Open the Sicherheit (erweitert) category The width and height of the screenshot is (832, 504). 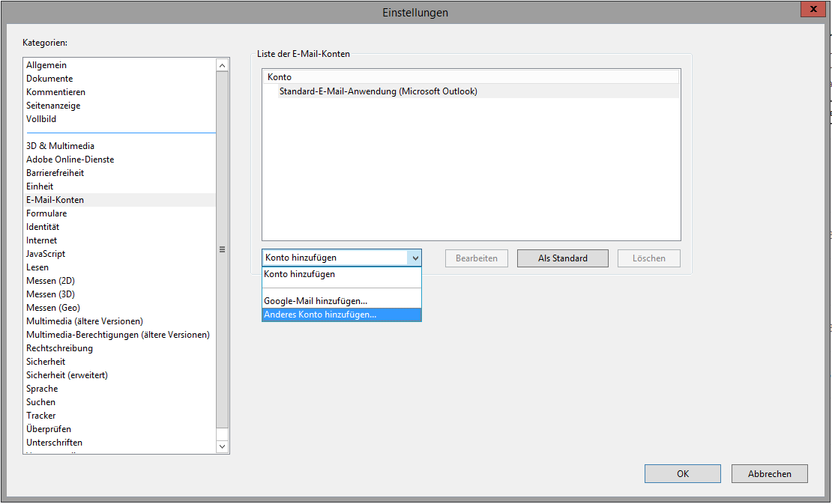67,375
